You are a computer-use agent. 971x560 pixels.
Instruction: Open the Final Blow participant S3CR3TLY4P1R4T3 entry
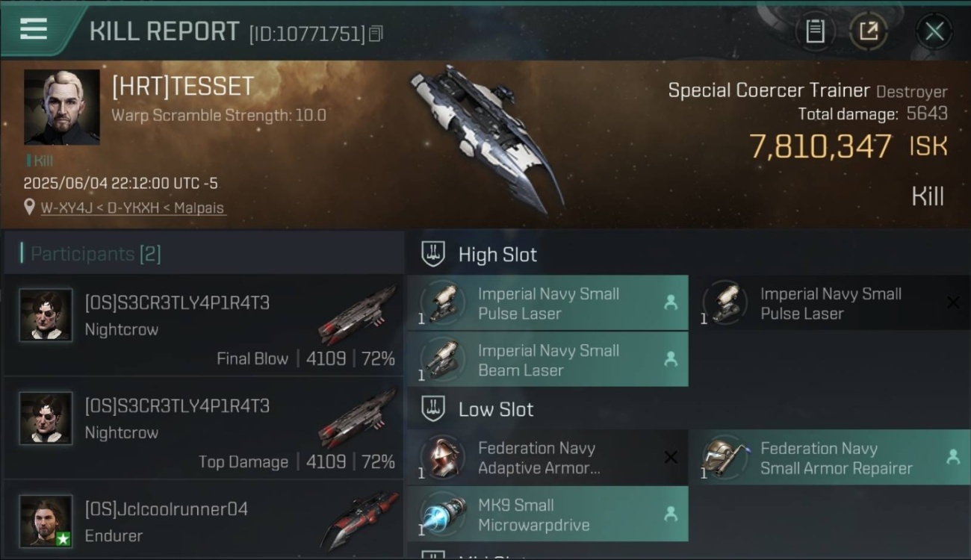pyautogui.click(x=204, y=325)
